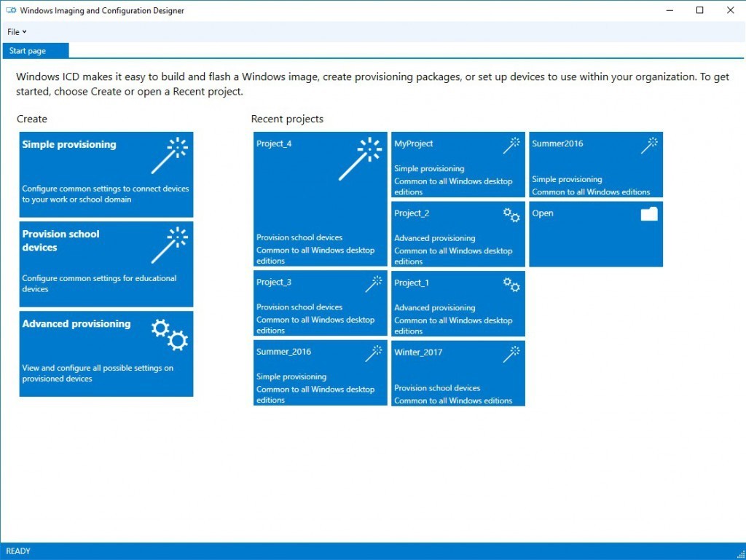Screen dimensions: 746x560
Task: Click the Project_4 tile name label
Action: pos(274,143)
